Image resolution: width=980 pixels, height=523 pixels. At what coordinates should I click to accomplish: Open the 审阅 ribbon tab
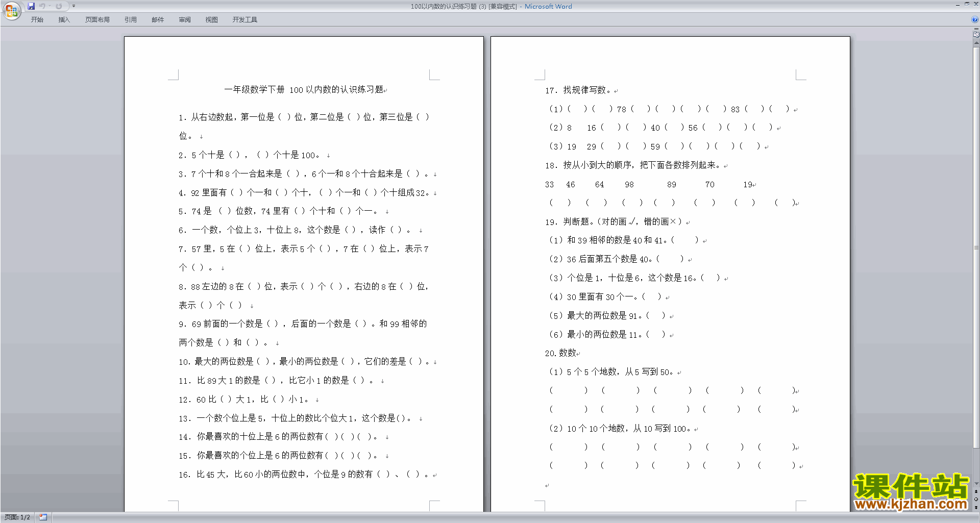(x=185, y=20)
